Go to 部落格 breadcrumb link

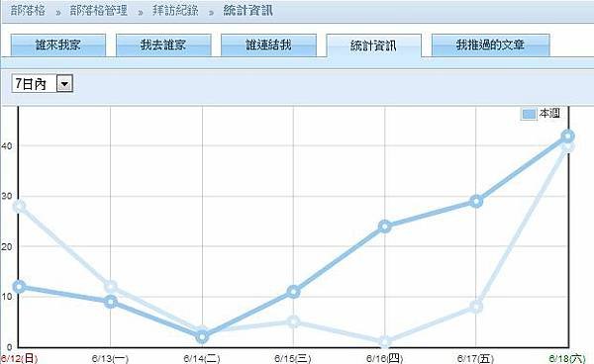click(x=28, y=10)
